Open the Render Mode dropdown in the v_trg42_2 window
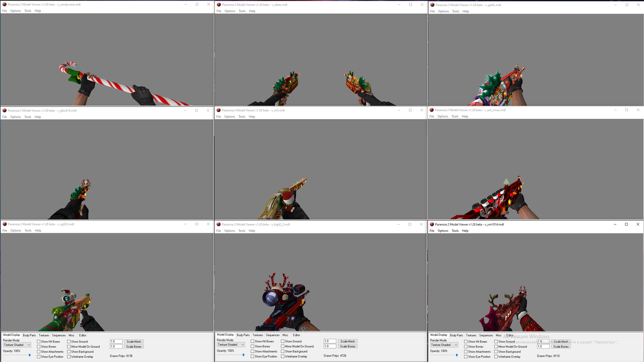644x362 pixels. tap(231, 344)
